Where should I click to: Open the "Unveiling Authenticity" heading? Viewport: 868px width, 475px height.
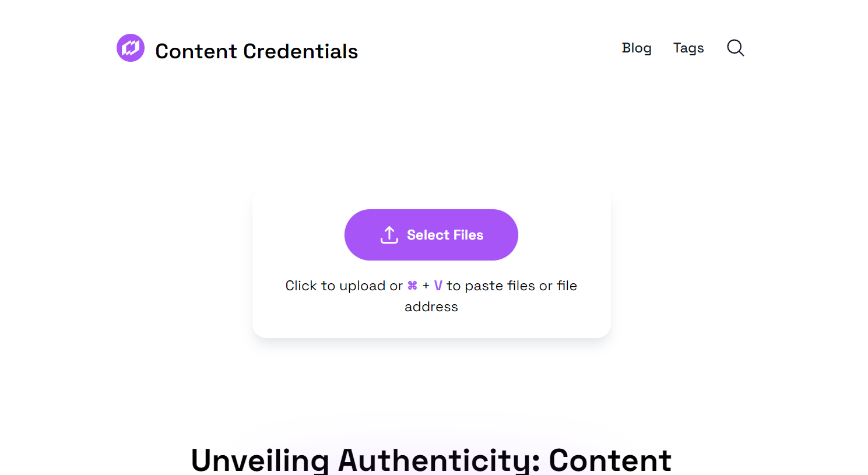coord(431,460)
